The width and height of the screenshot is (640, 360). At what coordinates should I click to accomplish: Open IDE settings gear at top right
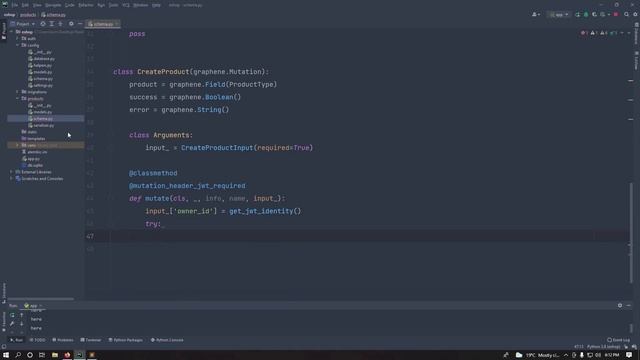[635, 14]
